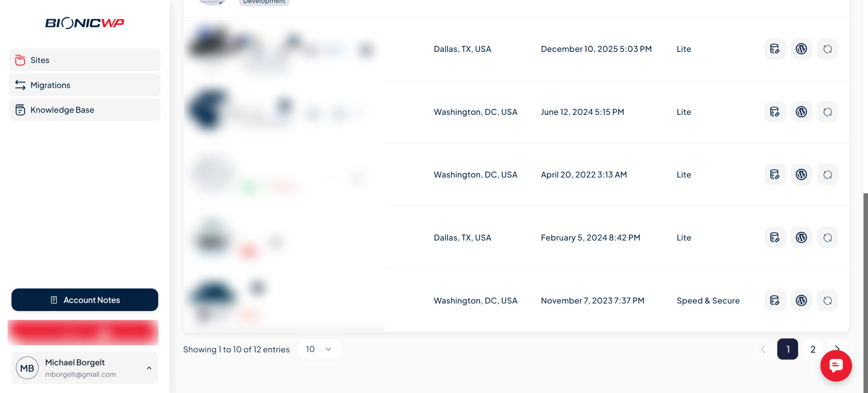Expand Michael Borgelt account menu chevron

coord(149,368)
